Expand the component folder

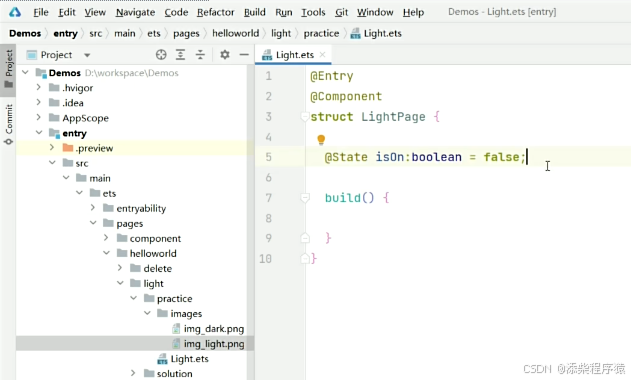pos(106,238)
